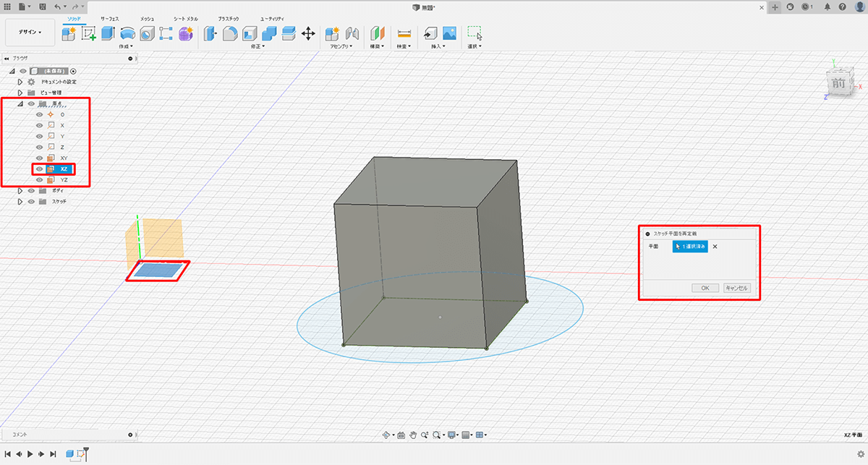The image size is (868, 465).
Task: Toggle visibility of the XZ plane
Action: 40,168
